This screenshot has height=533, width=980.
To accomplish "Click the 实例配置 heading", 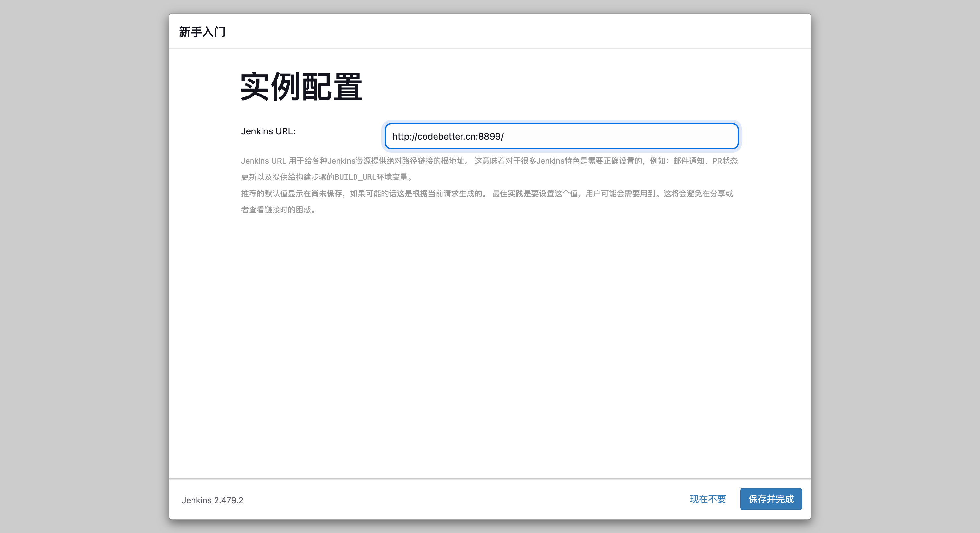I will coord(301,87).
